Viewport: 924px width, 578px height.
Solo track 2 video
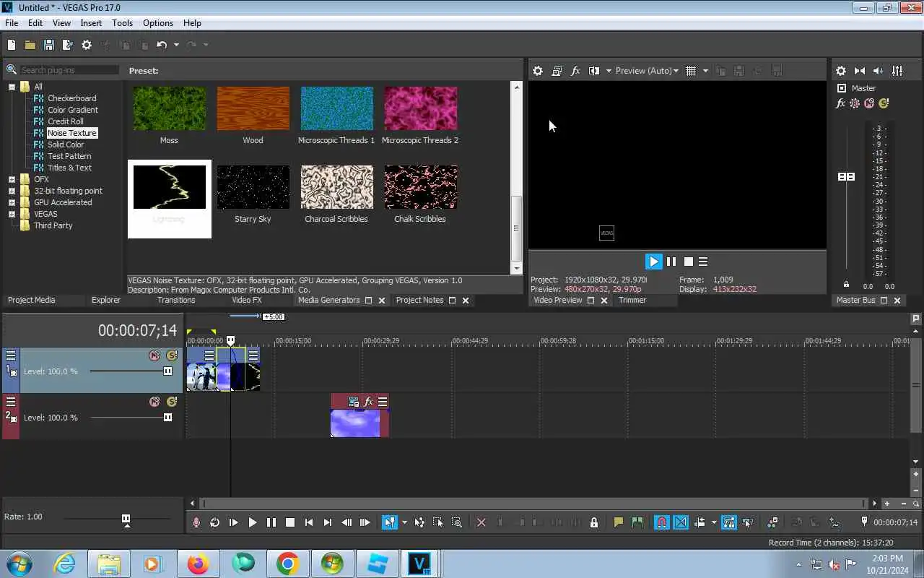[172, 402]
